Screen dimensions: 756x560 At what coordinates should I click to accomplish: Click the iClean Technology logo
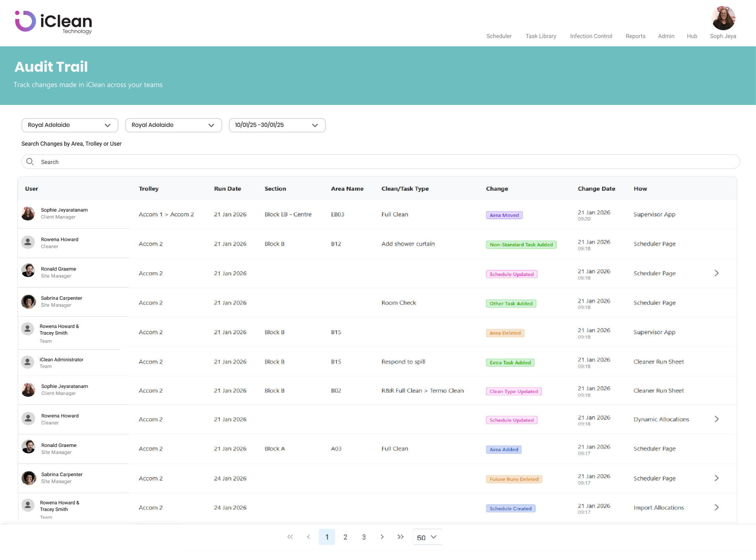53,22
